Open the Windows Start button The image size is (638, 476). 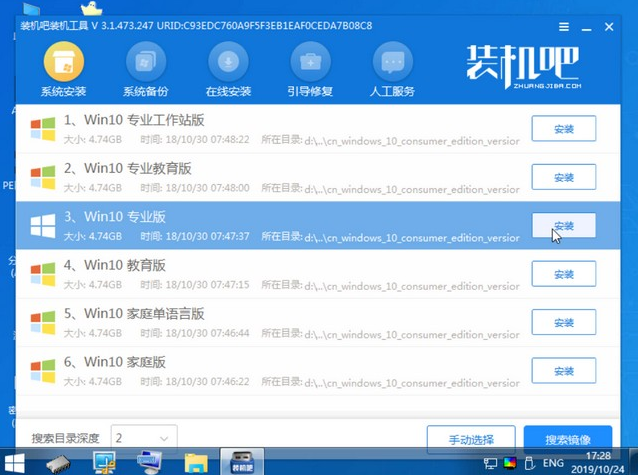pyautogui.click(x=14, y=463)
